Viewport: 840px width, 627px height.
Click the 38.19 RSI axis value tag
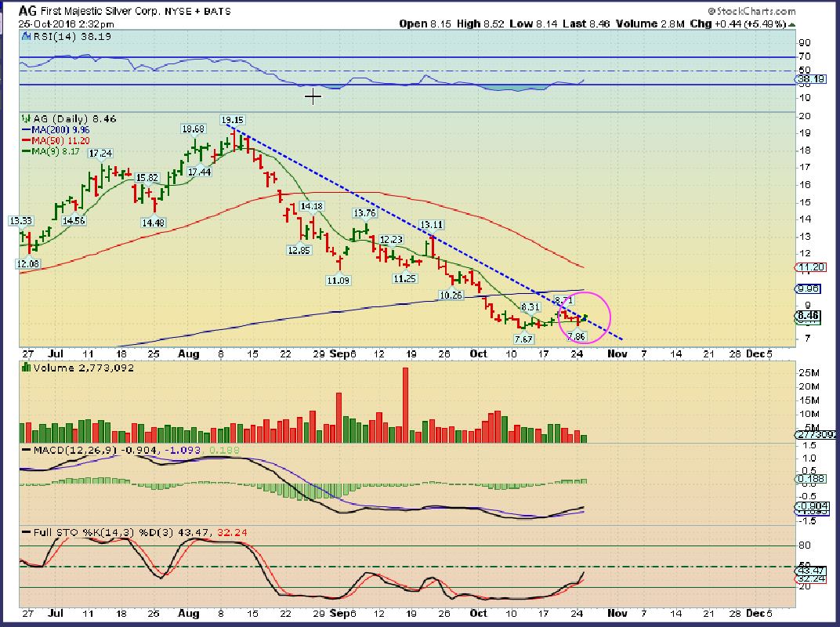tap(810, 79)
